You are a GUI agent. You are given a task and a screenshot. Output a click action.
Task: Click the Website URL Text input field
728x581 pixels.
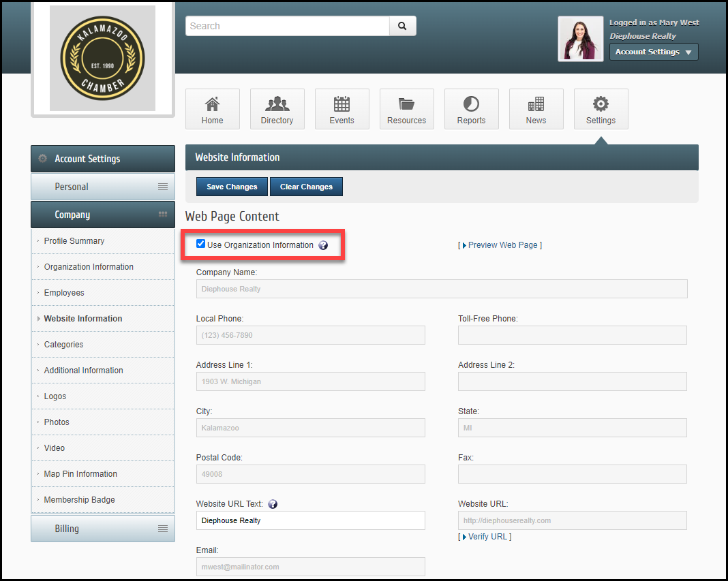click(x=310, y=520)
